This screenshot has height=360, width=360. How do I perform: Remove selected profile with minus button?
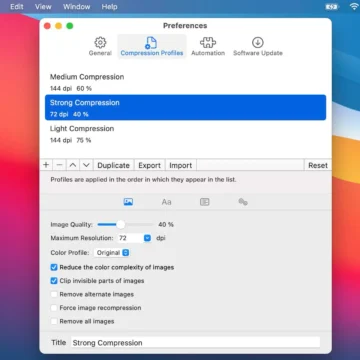(59, 165)
